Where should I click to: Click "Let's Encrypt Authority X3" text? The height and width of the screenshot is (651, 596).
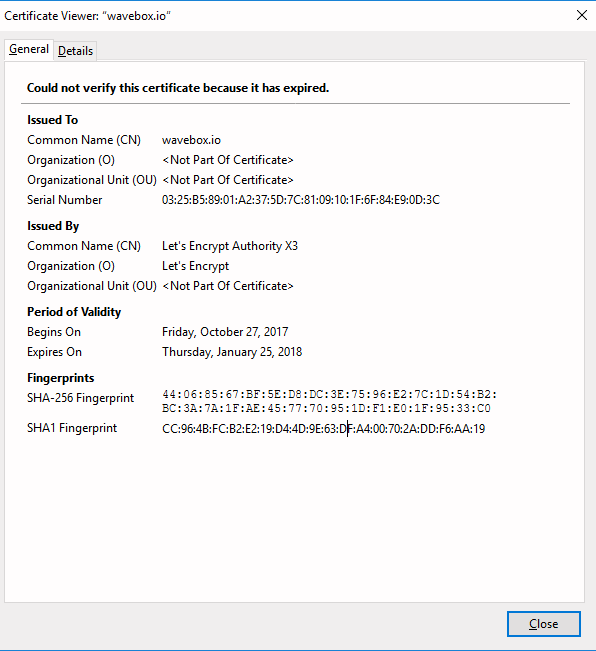(230, 246)
